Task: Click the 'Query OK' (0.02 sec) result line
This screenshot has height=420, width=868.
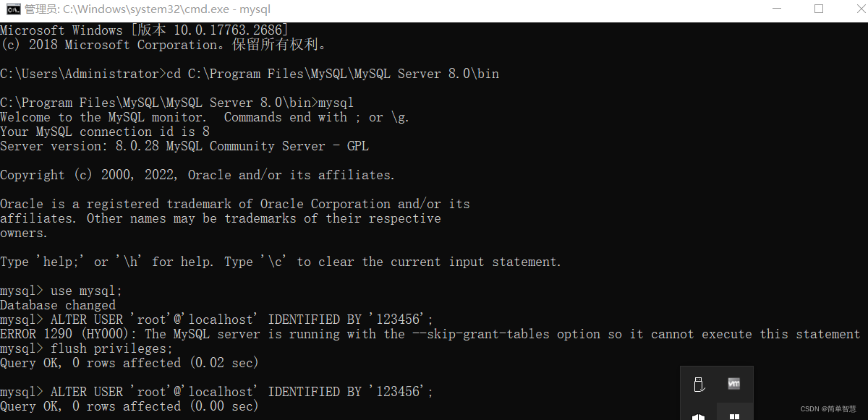Action: (129, 363)
